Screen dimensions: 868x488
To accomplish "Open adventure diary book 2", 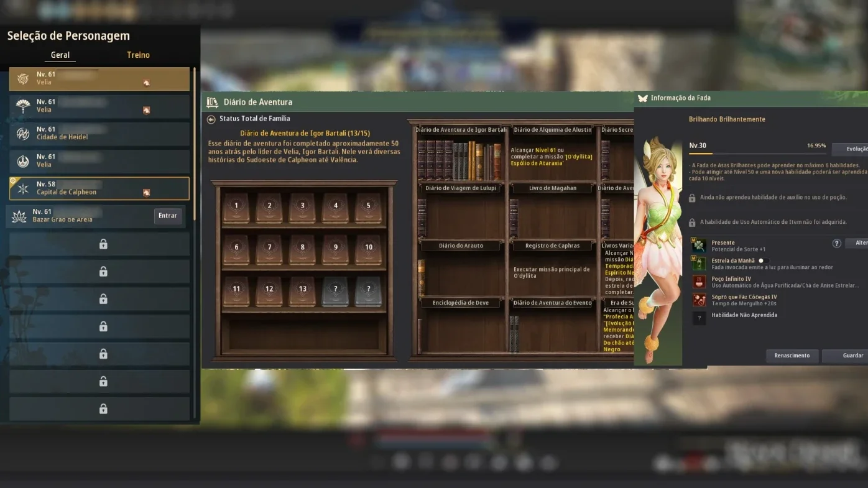I will pos(269,208).
